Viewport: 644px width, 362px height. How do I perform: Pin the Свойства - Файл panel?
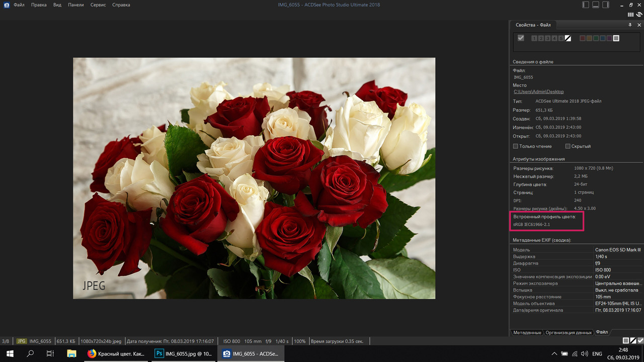[630, 25]
